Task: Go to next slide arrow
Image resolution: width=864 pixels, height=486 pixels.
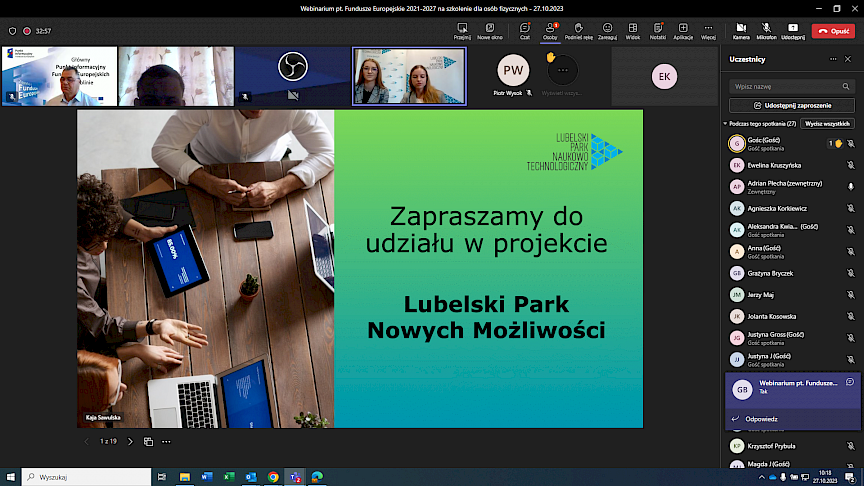Action: (x=130, y=441)
